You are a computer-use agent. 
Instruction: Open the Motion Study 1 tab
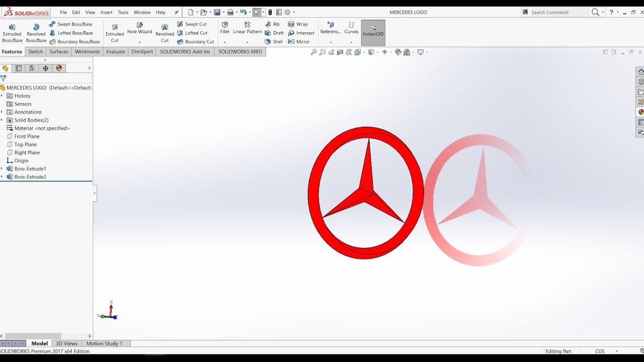pyautogui.click(x=104, y=343)
